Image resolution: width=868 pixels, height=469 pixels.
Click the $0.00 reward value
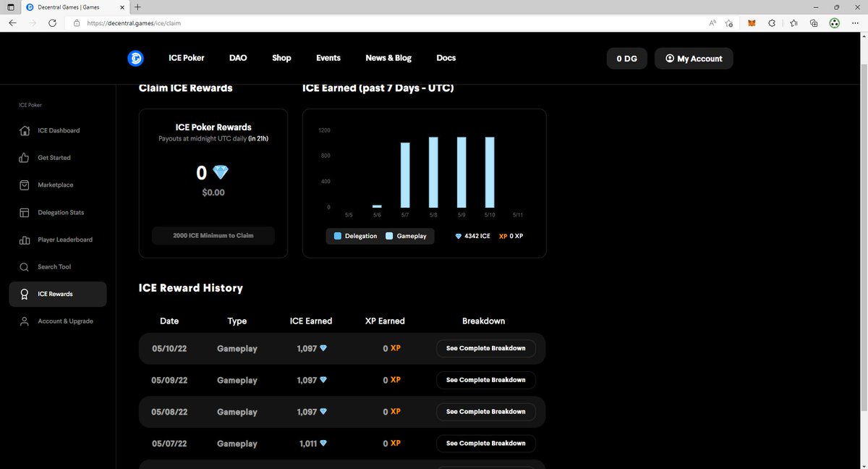tap(213, 193)
